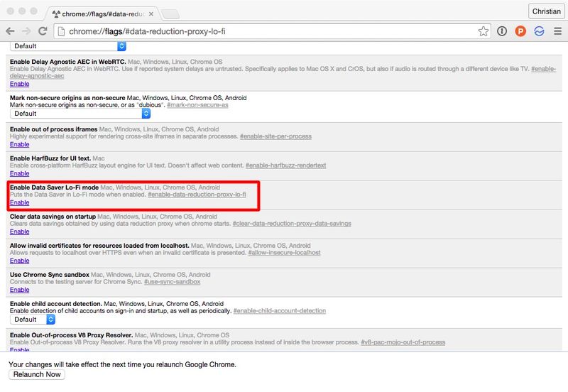Click the page icon in the address bar
568x392 pixels.
click(62, 31)
